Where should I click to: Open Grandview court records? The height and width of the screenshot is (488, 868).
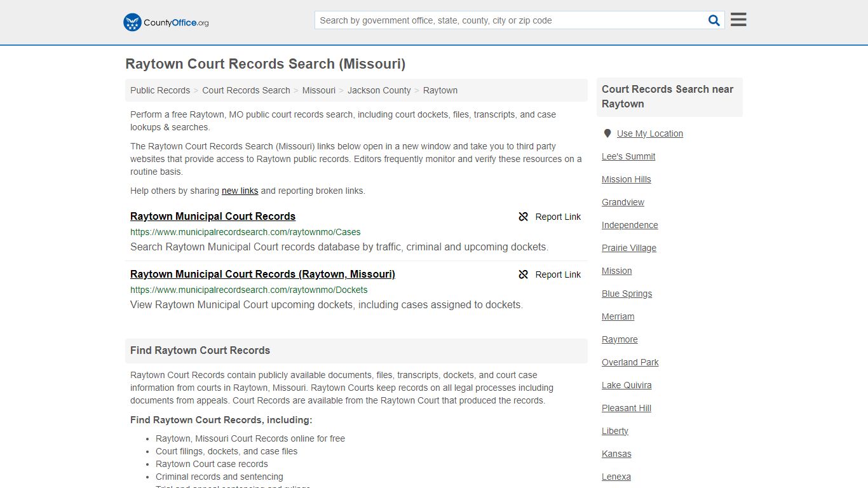pos(623,202)
